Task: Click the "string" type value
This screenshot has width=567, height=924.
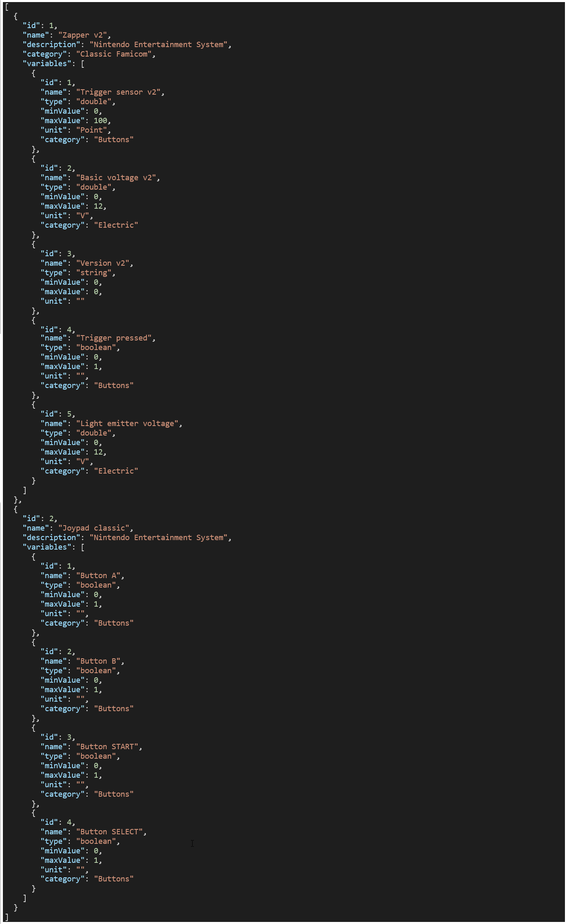Action: click(x=94, y=273)
